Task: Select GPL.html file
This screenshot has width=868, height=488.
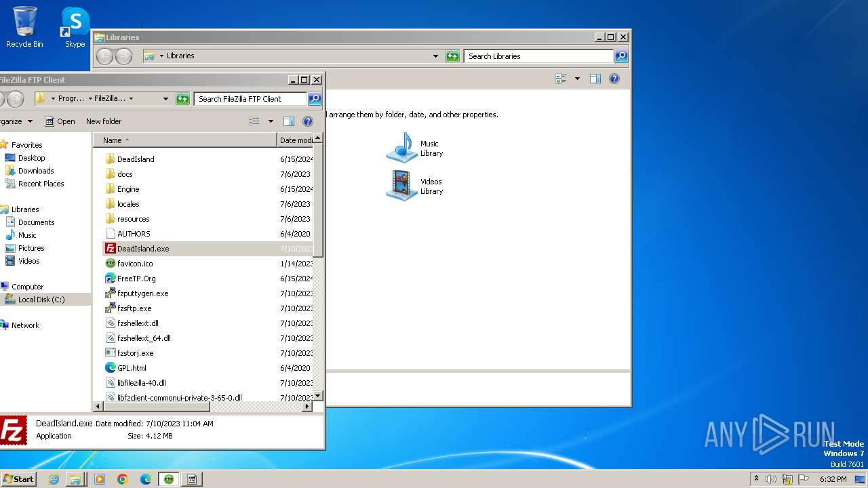Action: (132, 368)
